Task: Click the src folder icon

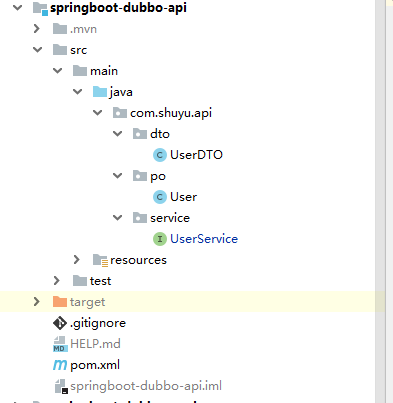Action: (x=60, y=50)
